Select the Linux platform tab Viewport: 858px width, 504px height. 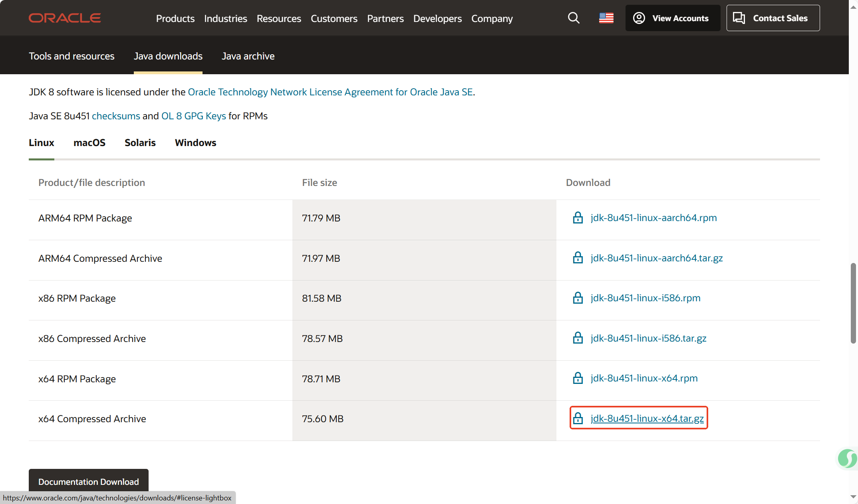pos(42,143)
